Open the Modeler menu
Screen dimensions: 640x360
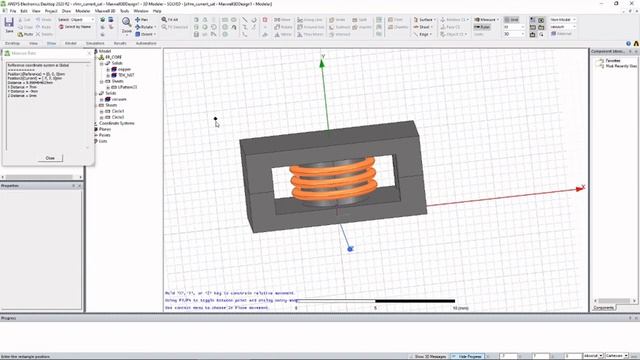(x=83, y=11)
